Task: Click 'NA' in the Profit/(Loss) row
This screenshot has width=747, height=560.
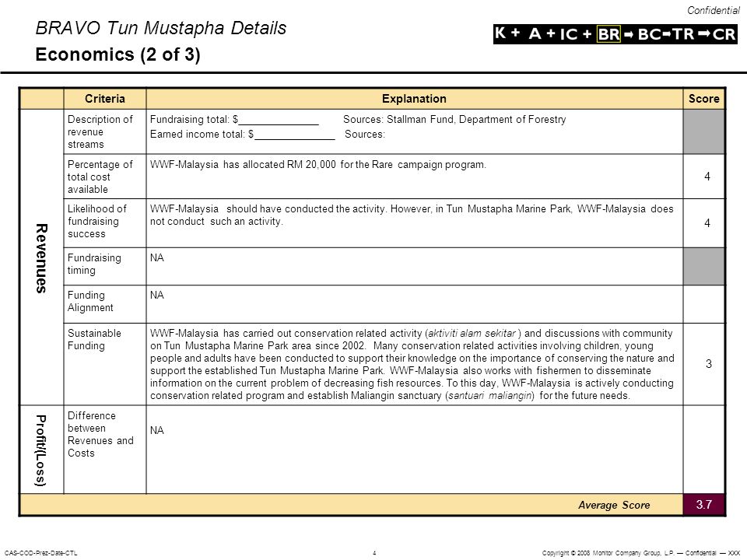Action: coord(156,430)
